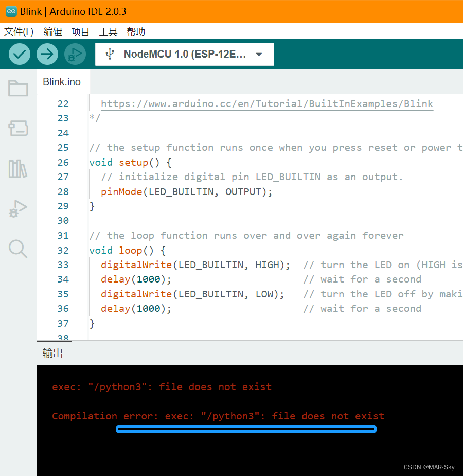463x476 pixels.
Task: Click line number 37 in gutter
Action: 63,324
